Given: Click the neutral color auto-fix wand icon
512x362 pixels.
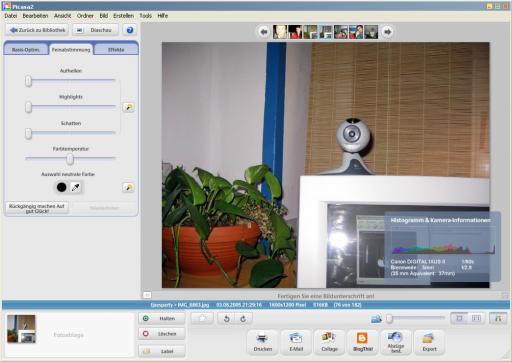Looking at the screenshot, I should [x=128, y=188].
